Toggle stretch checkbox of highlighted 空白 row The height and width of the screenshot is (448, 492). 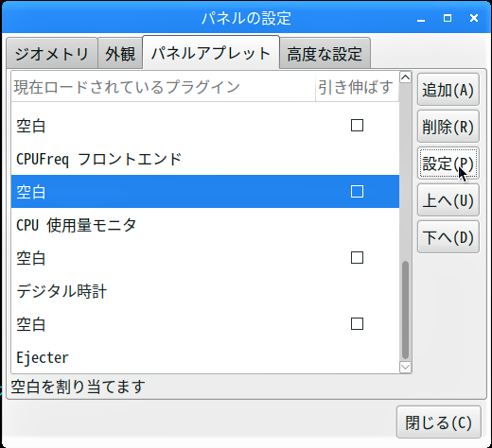(357, 192)
